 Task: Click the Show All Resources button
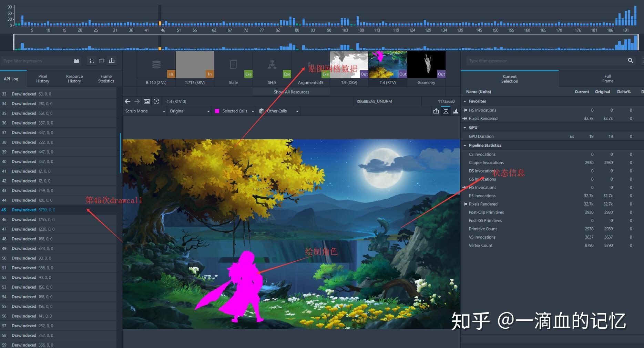pos(291,92)
